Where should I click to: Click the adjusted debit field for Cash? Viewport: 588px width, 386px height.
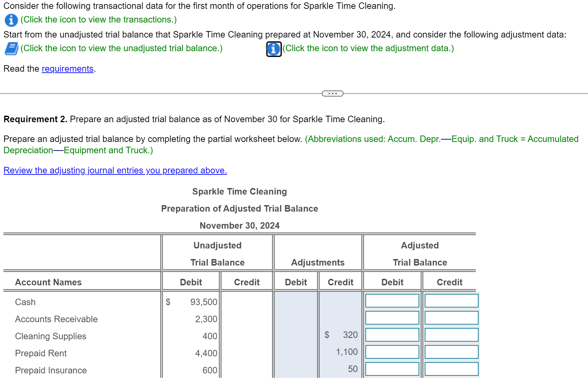coord(392,300)
